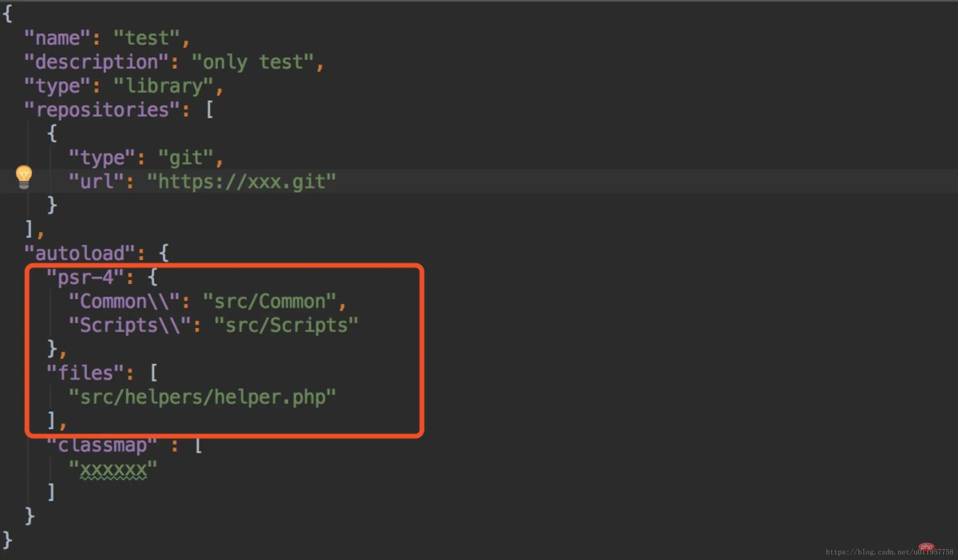Screen dimensions: 958x560
Task: Click the final closing brace of the file
Action: click(x=8, y=540)
